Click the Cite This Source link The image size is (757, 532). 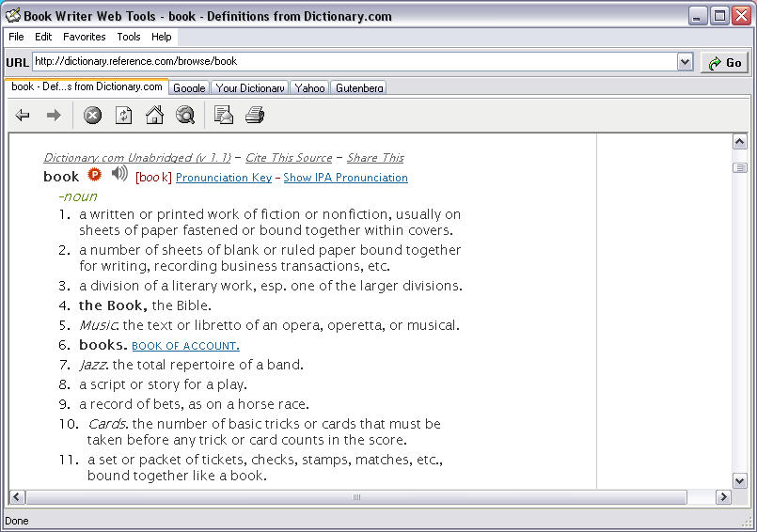click(x=289, y=158)
